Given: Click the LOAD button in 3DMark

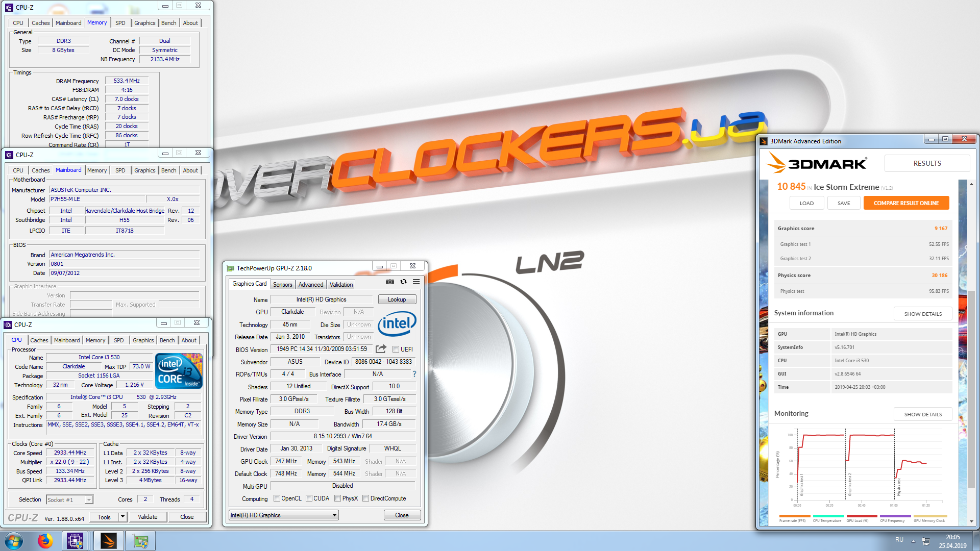Looking at the screenshot, I should tap(806, 203).
